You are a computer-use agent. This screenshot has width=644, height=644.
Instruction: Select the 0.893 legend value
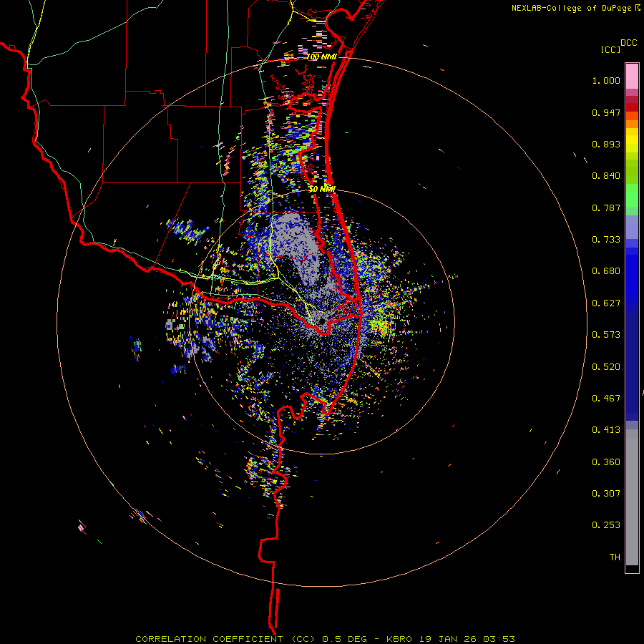(606, 144)
